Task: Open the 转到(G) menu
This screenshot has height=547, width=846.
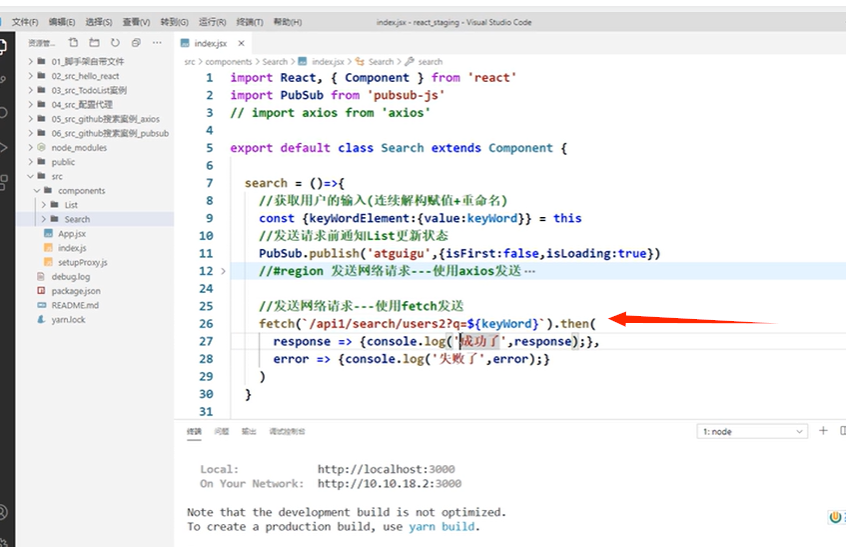Action: pos(174,22)
